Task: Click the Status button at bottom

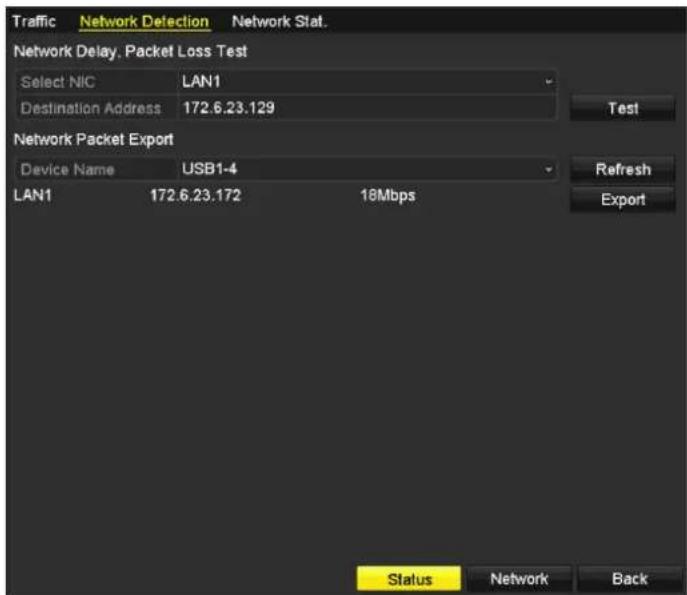Action: [409, 579]
